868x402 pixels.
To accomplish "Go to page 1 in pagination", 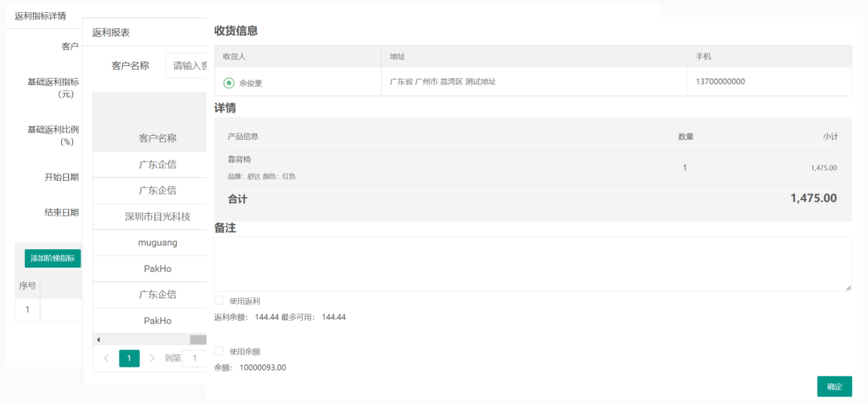I will 129,359.
